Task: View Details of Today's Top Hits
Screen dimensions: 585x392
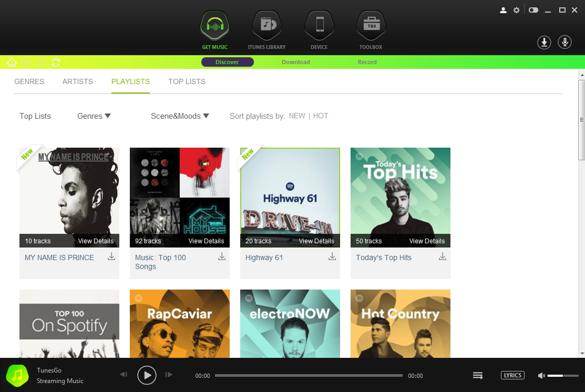Action: [x=427, y=241]
